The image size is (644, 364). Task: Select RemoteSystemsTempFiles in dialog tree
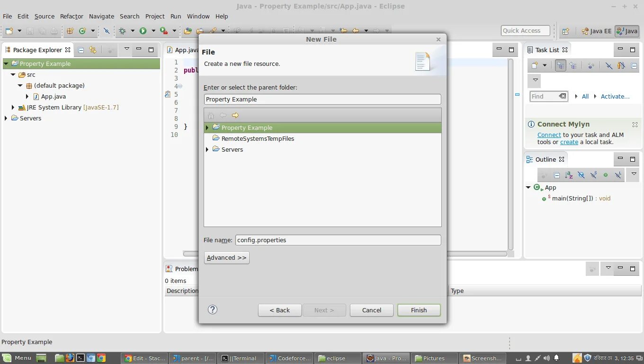click(x=258, y=138)
